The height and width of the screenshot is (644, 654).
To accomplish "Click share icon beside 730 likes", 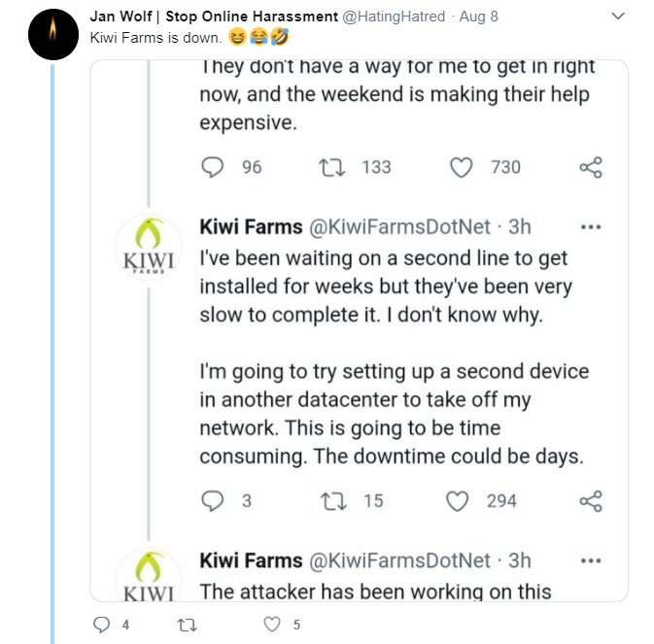I will tap(591, 168).
